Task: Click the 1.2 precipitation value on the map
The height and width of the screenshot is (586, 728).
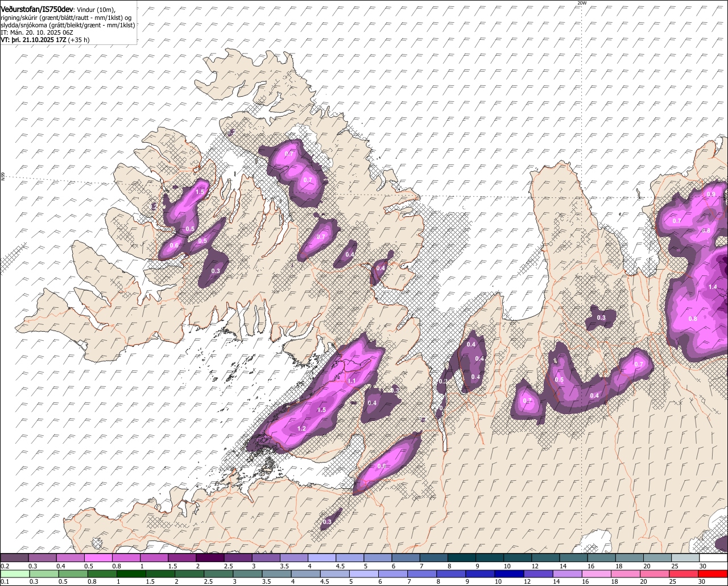Action: point(301,428)
